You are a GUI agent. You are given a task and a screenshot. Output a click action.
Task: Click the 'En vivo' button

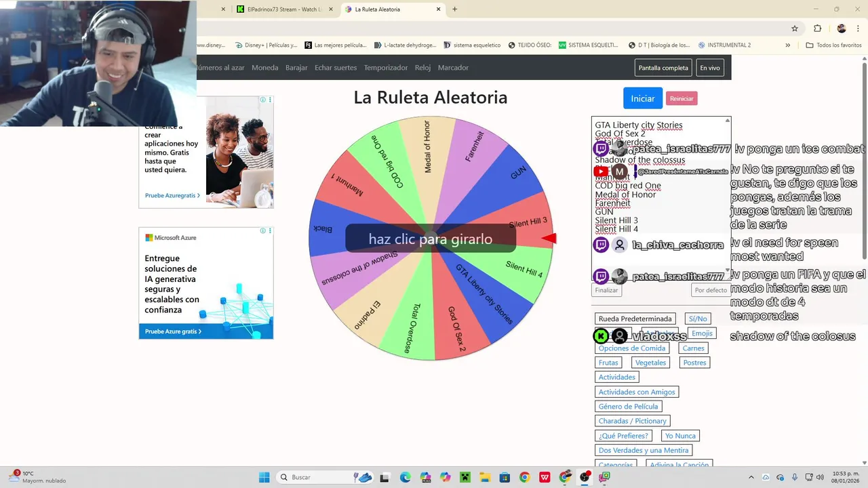pos(710,68)
